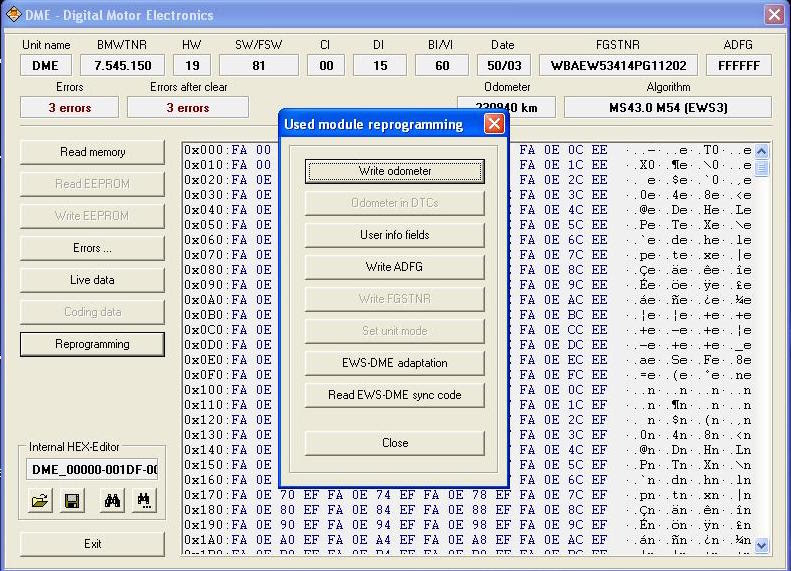The width and height of the screenshot is (791, 571).
Task: Open Live data
Action: tap(92, 280)
